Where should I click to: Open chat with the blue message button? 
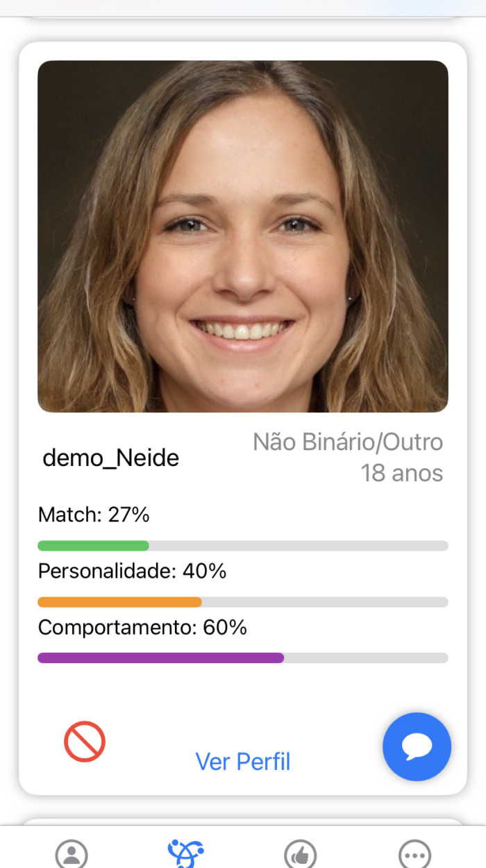[x=417, y=746]
